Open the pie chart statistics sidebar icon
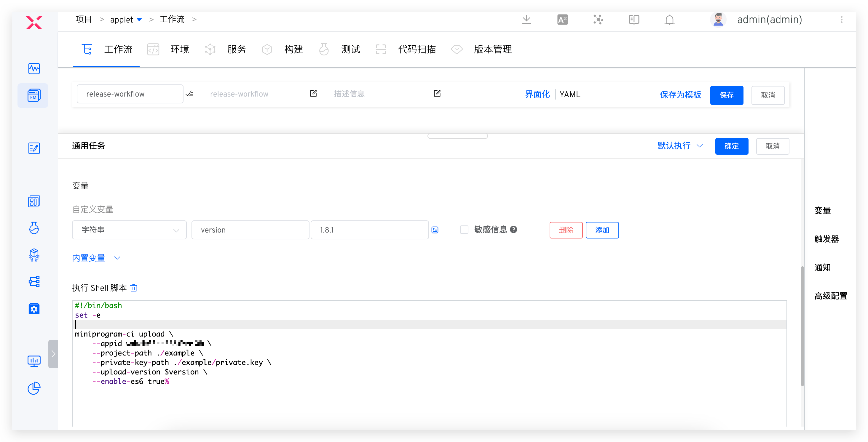The height and width of the screenshot is (442, 868). point(34,388)
